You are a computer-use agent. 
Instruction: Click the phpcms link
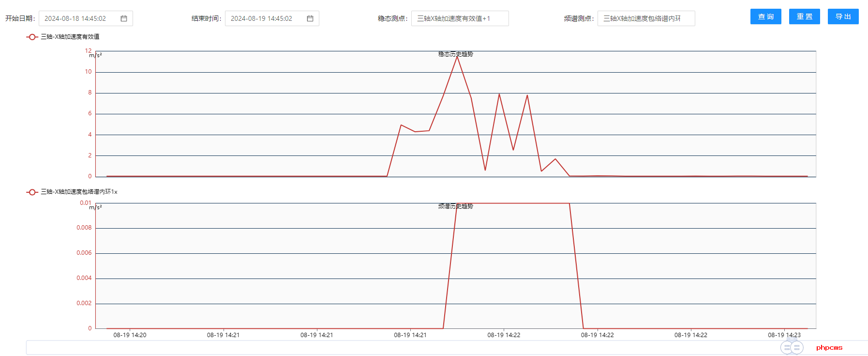point(829,347)
